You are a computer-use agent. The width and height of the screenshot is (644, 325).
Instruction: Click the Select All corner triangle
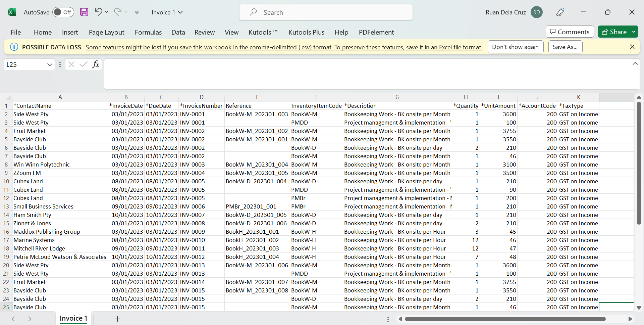8,97
